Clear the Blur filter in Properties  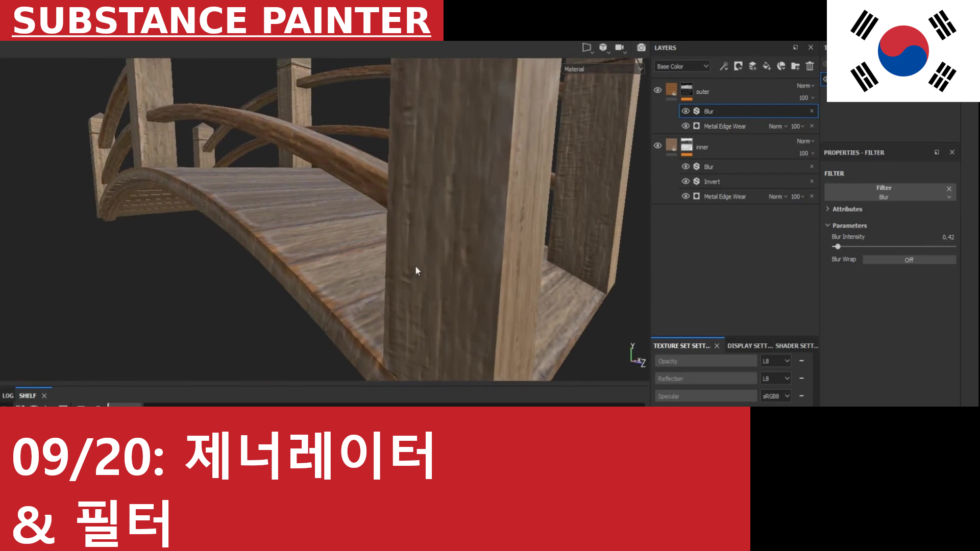pos(949,188)
